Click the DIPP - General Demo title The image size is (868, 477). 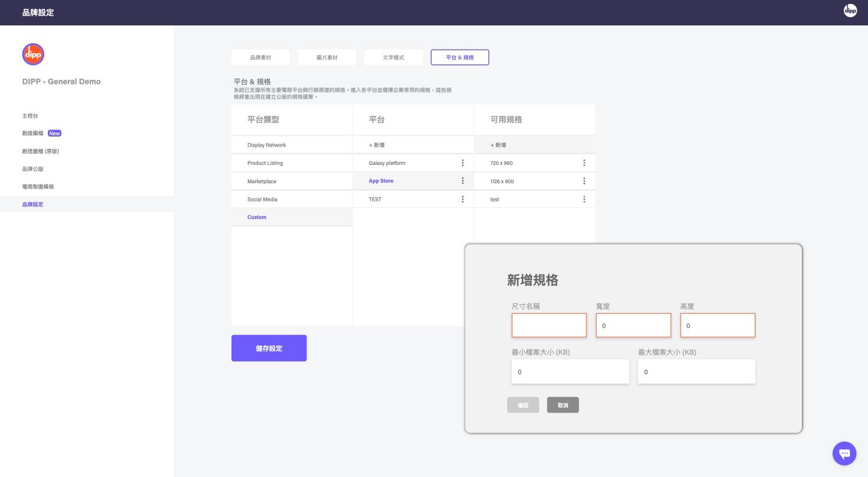tap(61, 82)
